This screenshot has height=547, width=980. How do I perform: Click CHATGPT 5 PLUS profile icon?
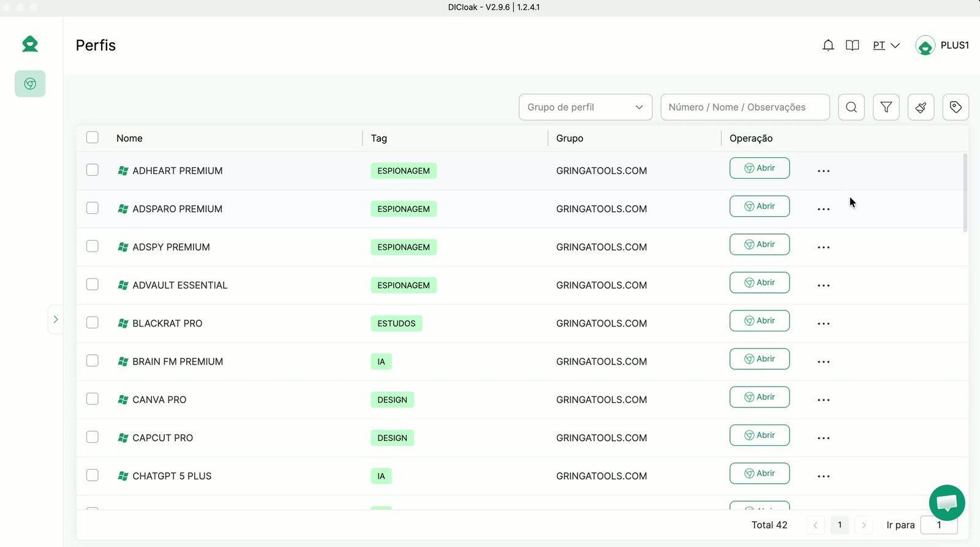coord(123,476)
